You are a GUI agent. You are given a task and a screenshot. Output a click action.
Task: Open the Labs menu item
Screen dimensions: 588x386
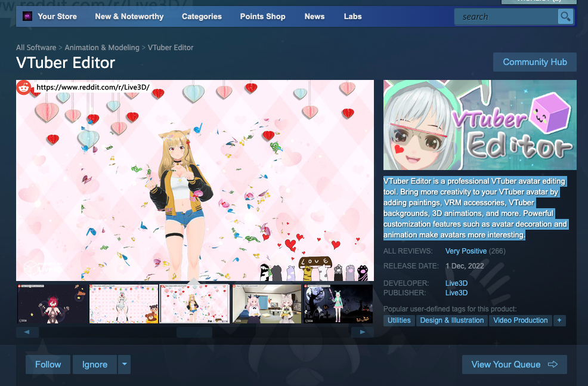point(352,17)
